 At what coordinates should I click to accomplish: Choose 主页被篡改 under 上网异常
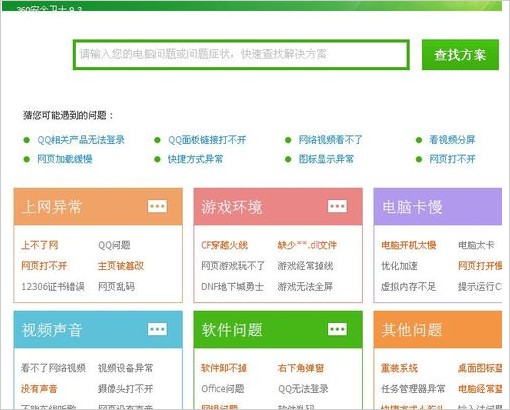(121, 266)
